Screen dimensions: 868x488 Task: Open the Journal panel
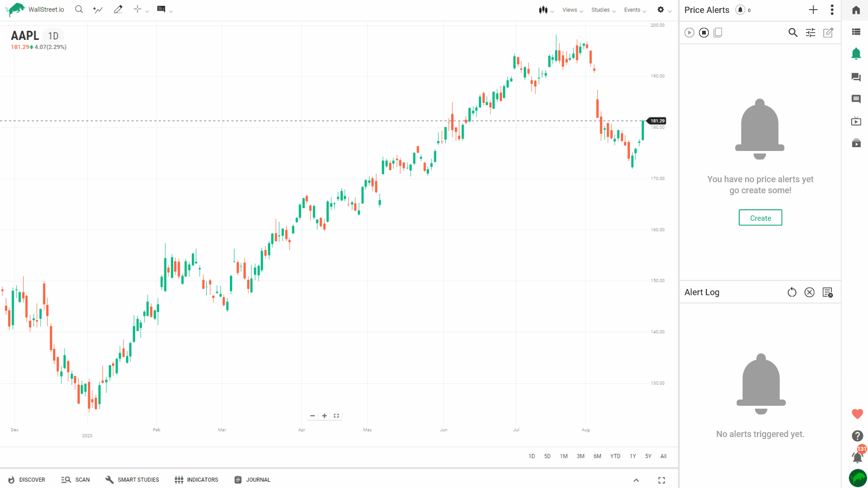(x=252, y=480)
